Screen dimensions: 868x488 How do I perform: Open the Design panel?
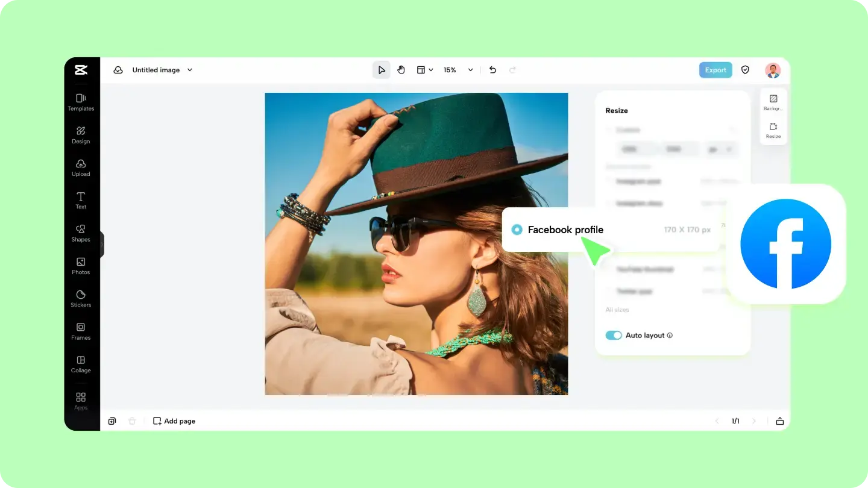81,135
